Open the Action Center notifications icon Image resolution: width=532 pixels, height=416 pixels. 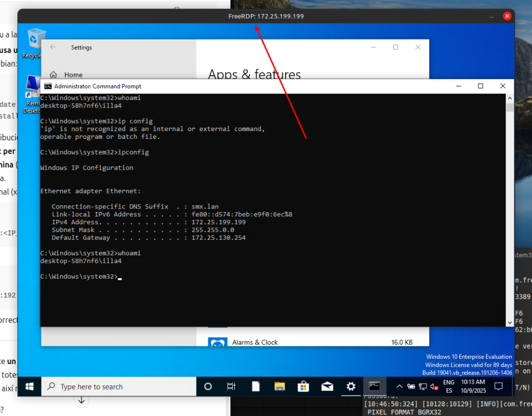(498, 386)
